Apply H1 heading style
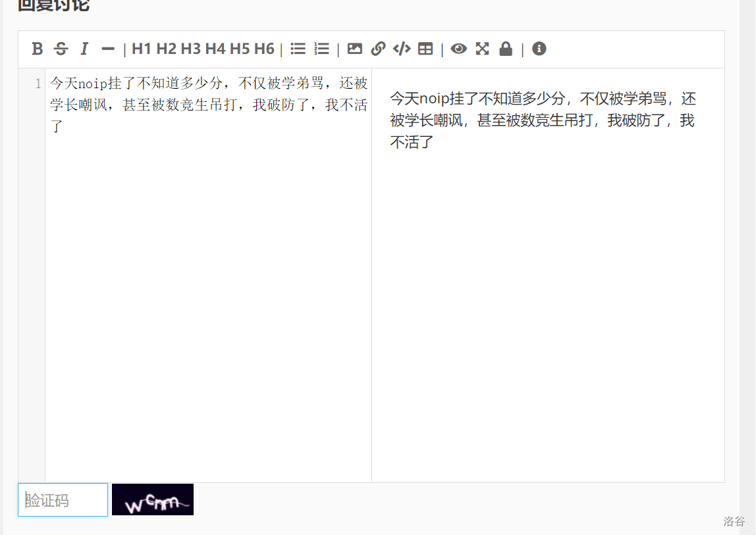The width and height of the screenshot is (756, 537). pos(142,49)
